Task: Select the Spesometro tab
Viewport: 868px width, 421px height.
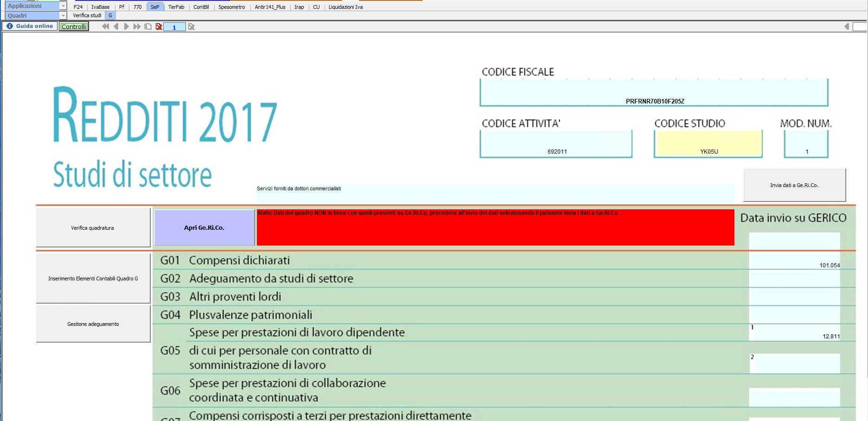Action: (231, 7)
